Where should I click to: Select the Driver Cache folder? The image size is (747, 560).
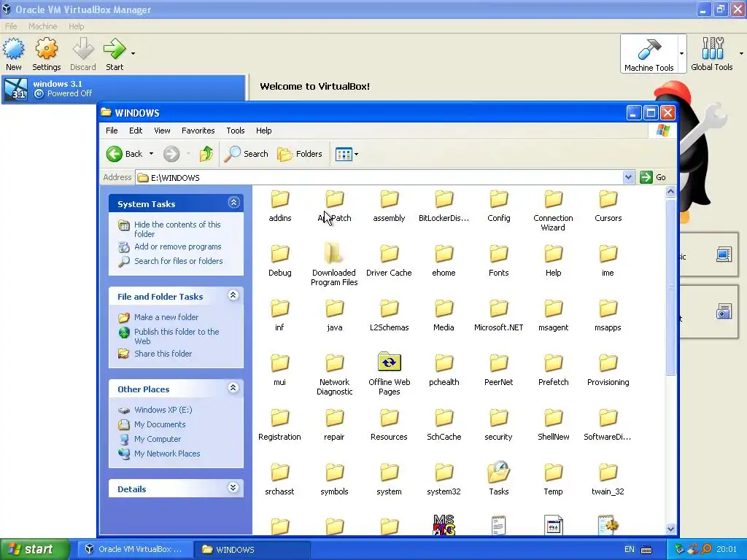click(389, 261)
